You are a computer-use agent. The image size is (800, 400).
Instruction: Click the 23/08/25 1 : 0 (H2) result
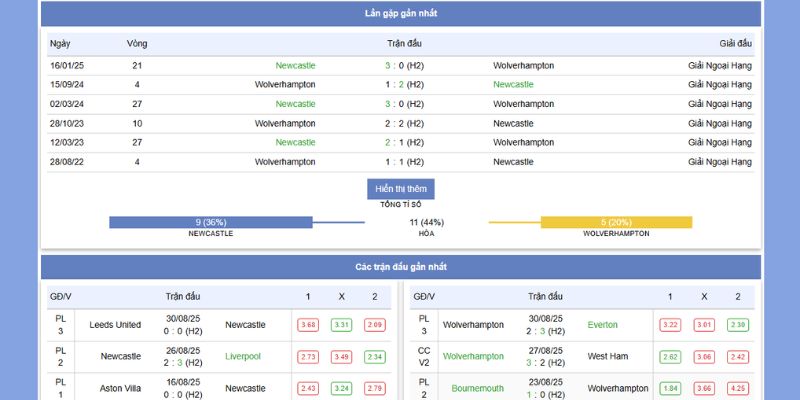tap(545, 389)
